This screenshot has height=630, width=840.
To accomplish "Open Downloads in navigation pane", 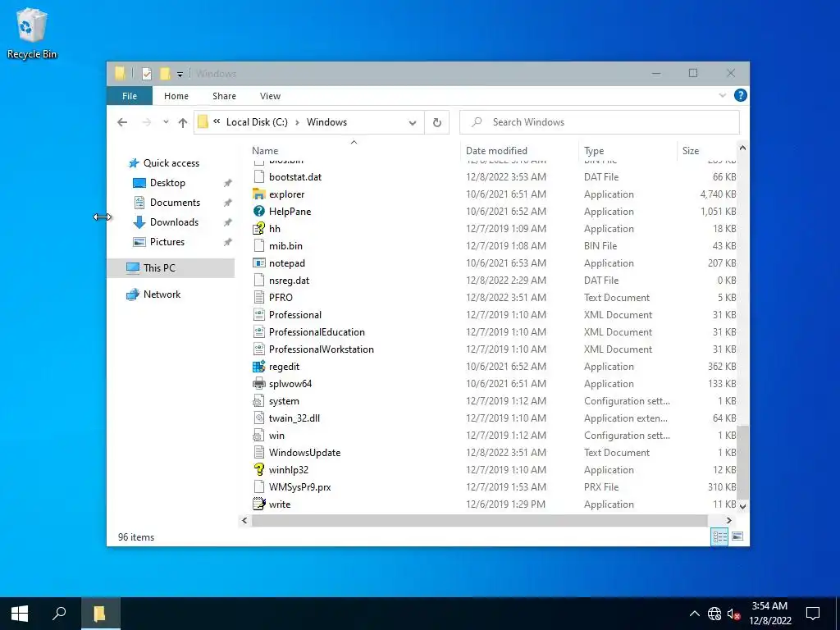I will (174, 221).
